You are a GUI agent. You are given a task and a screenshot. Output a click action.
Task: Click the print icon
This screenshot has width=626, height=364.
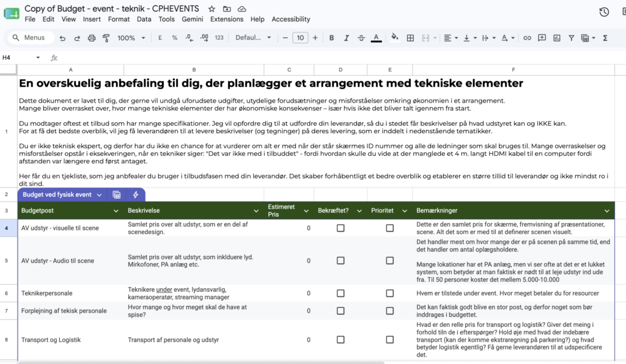[92, 38]
